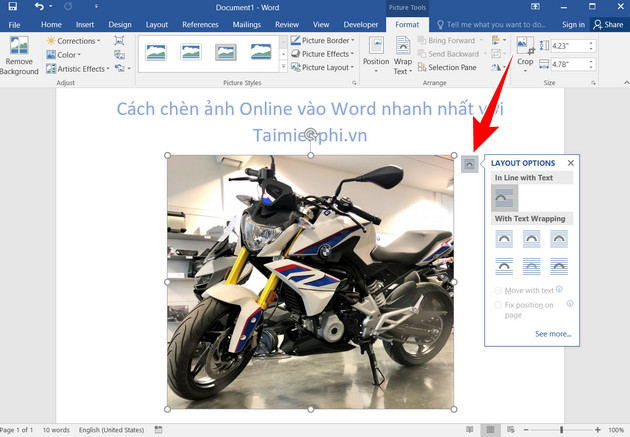This screenshot has height=437, width=630.
Task: Click the Change Picture icon
Action: click(119, 55)
